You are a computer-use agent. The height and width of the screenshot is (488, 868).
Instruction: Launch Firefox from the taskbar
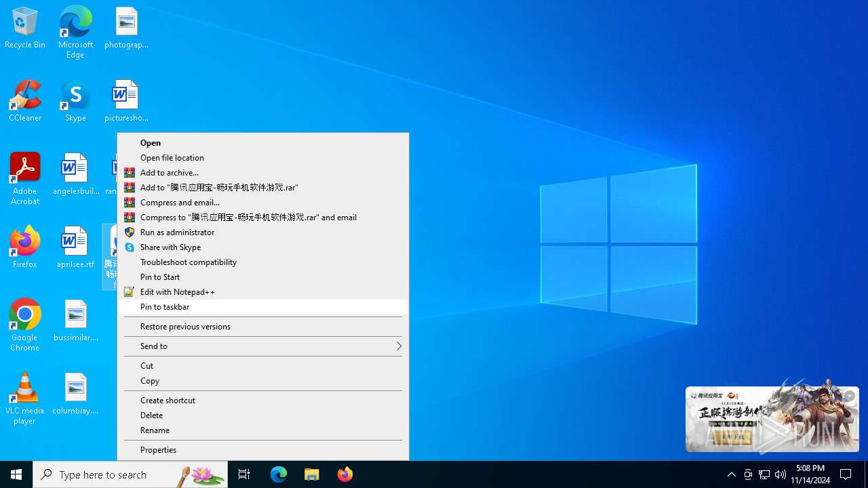click(345, 474)
